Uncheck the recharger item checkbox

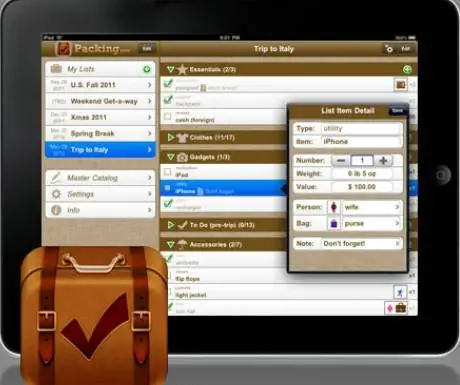point(168,203)
